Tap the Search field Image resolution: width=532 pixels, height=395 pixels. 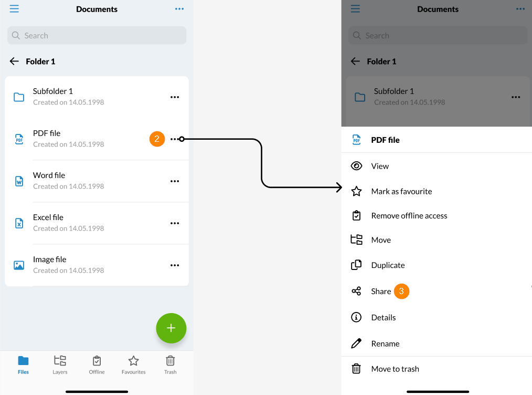97,35
